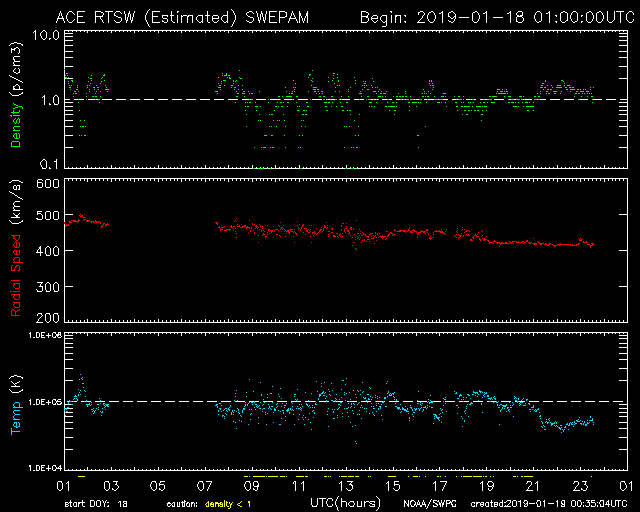Select hour 09 on the time axis
The width and height of the screenshot is (640, 512).
click(251, 485)
